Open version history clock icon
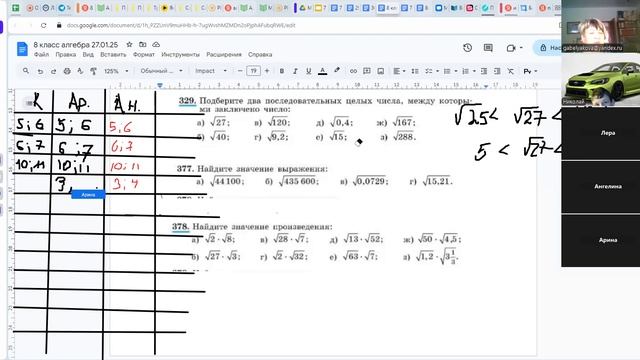 point(468,48)
